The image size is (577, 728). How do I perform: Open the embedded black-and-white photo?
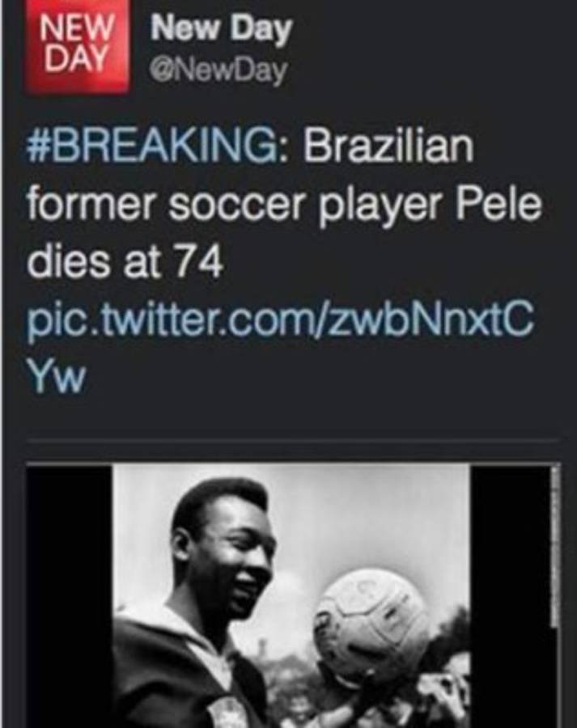click(x=291, y=595)
